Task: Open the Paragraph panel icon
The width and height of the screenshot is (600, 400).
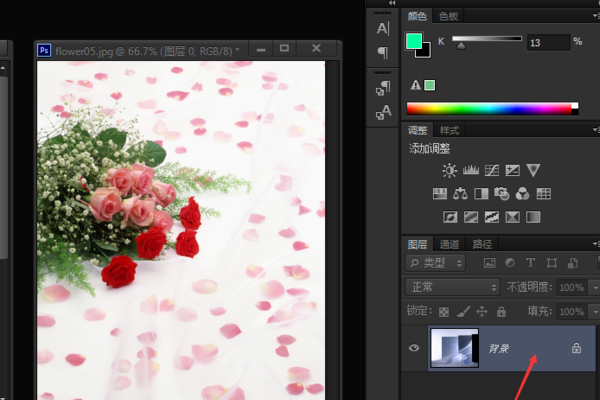Action: (x=383, y=52)
